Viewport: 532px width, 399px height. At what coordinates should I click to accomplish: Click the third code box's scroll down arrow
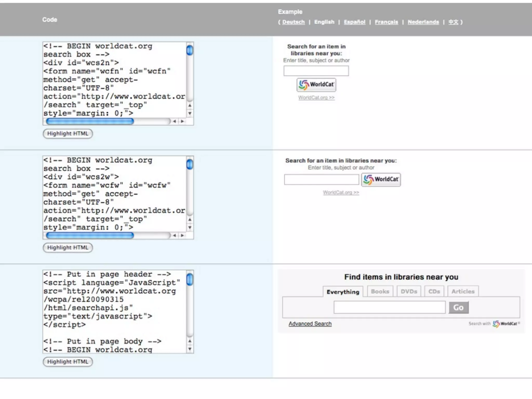[190, 349]
